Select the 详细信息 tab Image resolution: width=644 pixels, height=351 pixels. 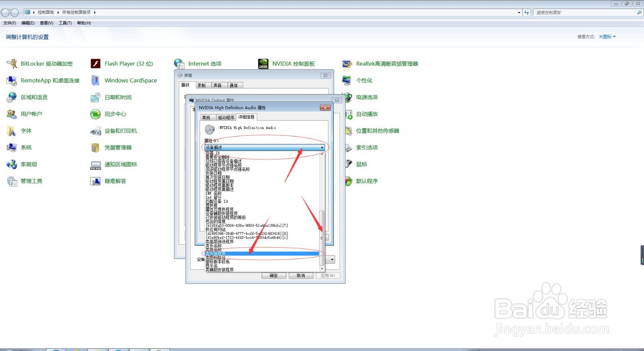[246, 117]
